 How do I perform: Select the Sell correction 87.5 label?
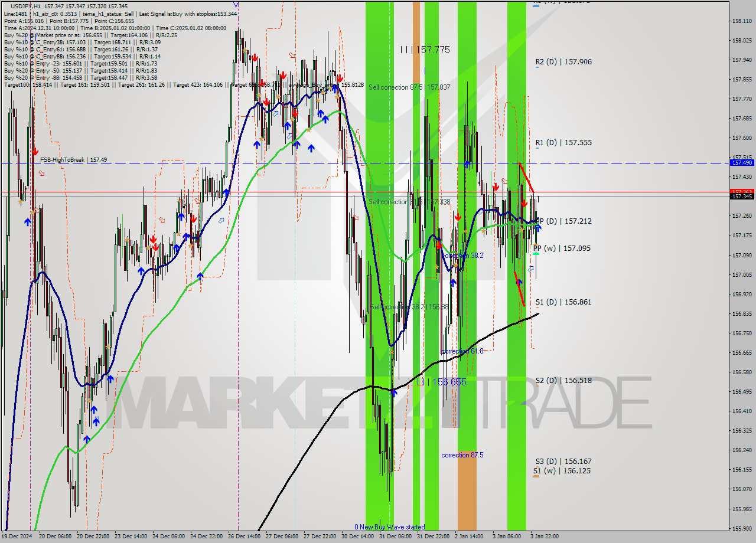[409, 87]
